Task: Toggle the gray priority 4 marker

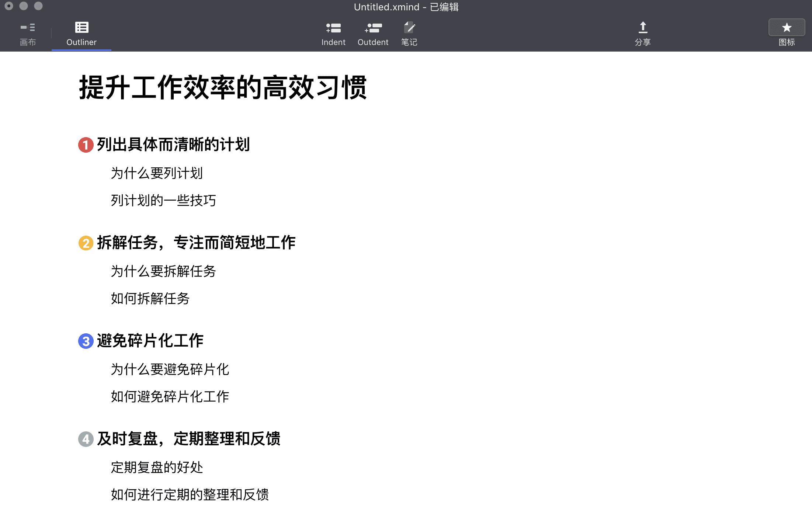Action: 86,439
